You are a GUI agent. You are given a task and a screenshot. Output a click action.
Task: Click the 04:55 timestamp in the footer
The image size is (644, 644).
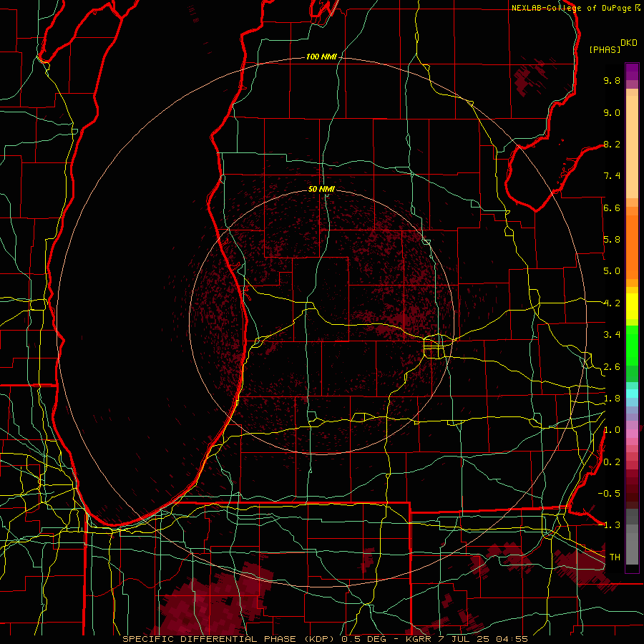512,639
